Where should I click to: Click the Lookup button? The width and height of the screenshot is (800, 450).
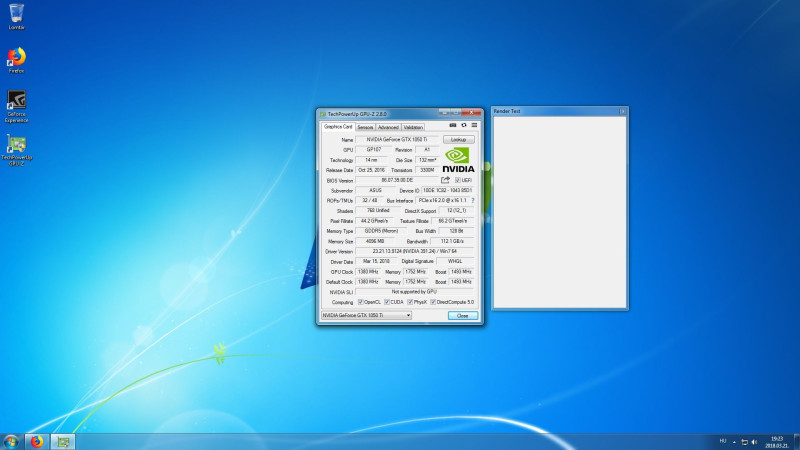tap(458, 139)
